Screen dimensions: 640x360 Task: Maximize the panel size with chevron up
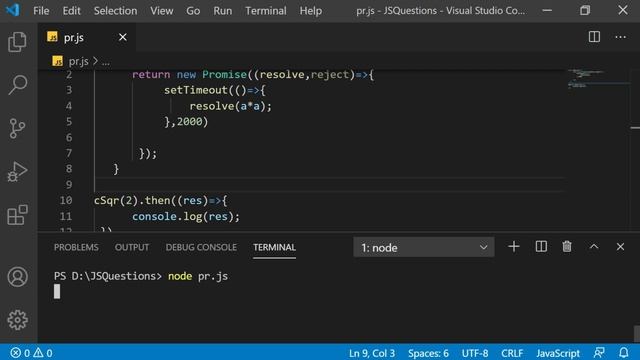[594, 247]
